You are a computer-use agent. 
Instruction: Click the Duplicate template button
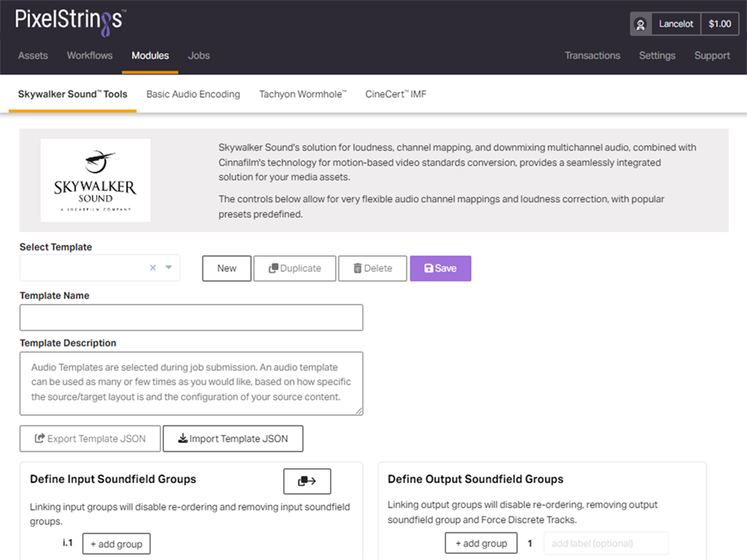point(294,269)
